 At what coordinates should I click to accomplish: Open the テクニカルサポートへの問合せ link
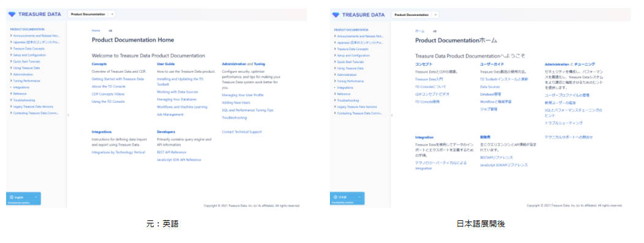coord(569,137)
